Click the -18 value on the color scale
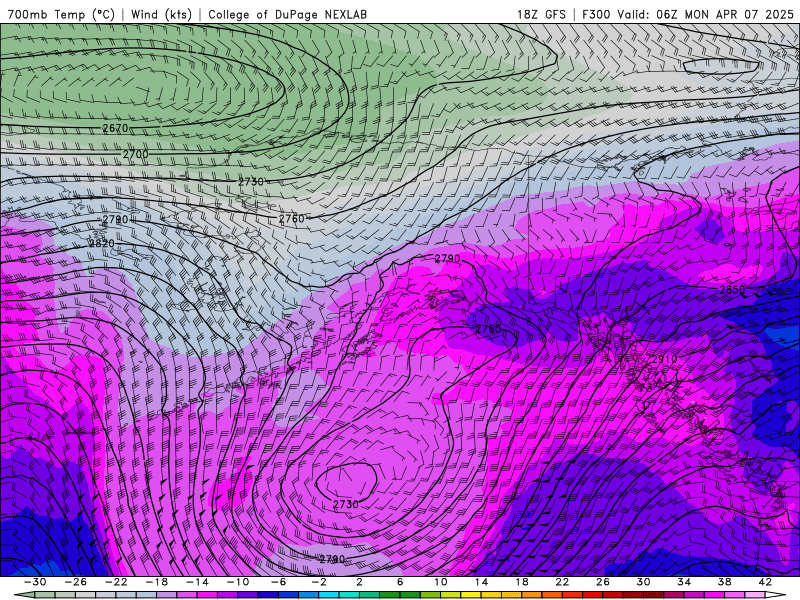Screen dimensions: 800x600 tap(157, 582)
